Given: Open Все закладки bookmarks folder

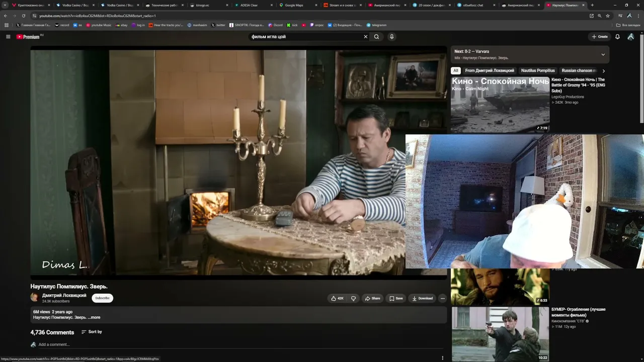Looking at the screenshot, I should point(628,25).
